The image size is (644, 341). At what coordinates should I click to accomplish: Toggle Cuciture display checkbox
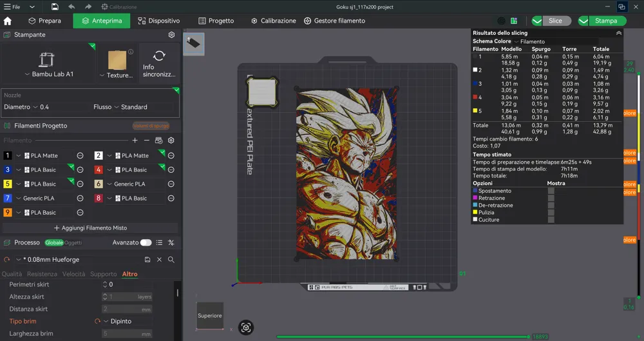pyautogui.click(x=551, y=220)
